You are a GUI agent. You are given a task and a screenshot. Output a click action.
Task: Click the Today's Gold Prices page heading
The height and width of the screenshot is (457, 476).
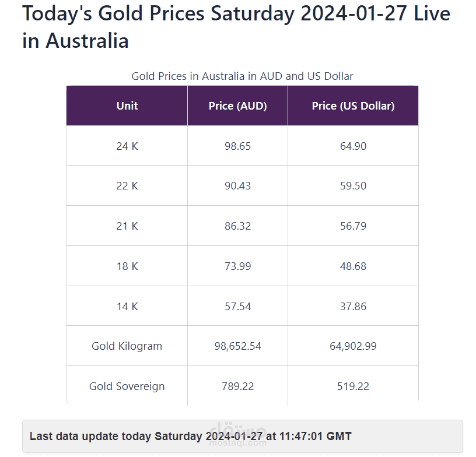(236, 27)
